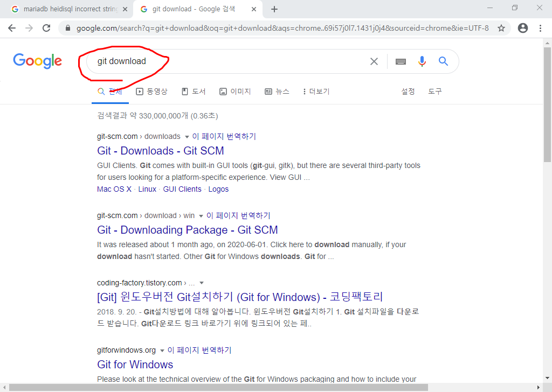Switch to 동영상 results
Screen dimensions: 552x392
coord(151,92)
